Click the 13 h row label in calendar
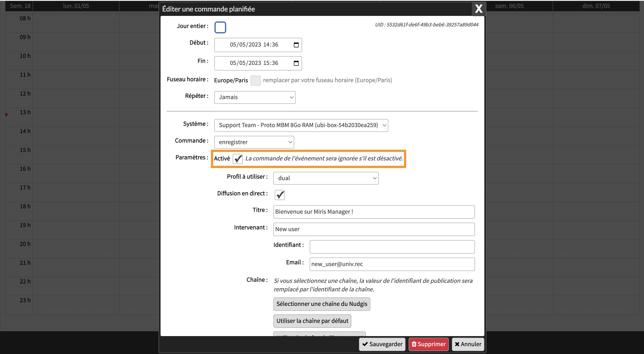The height and width of the screenshot is (354, 644). (25, 112)
